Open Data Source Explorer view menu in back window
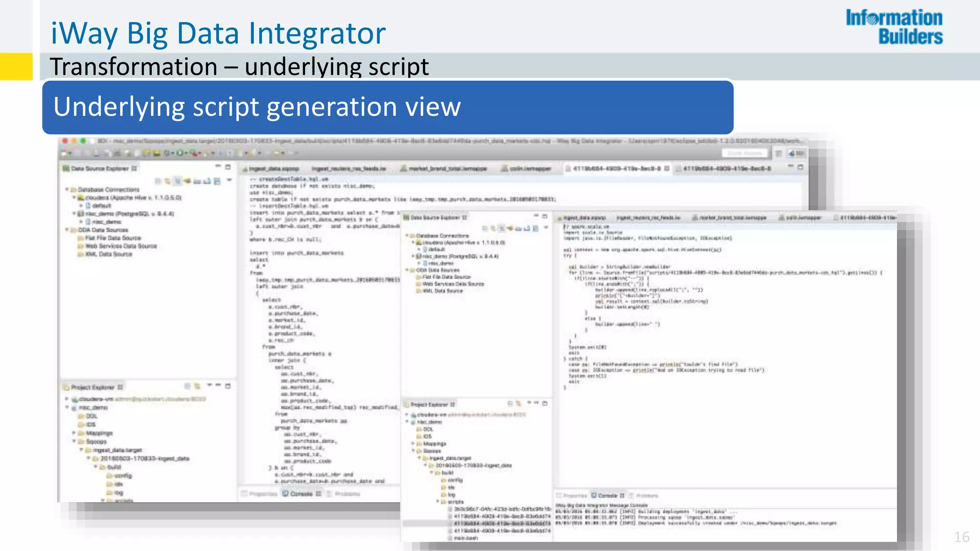980x551 pixels. coord(229,180)
